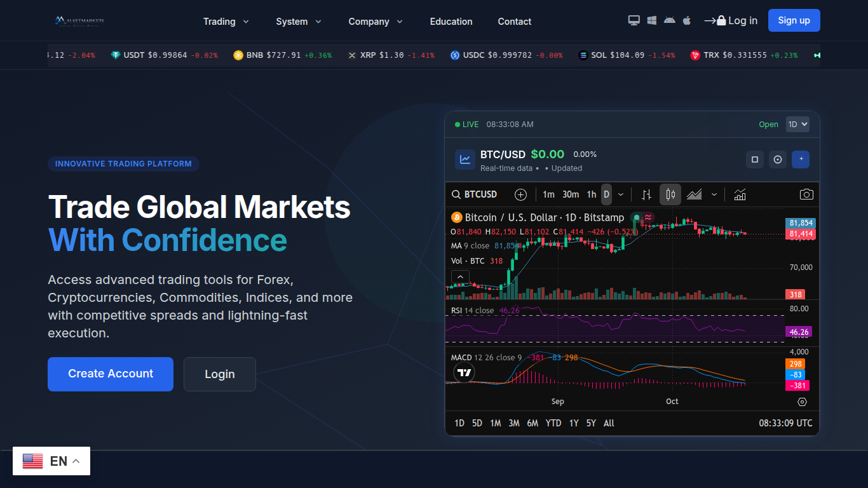Select the 6M date range
Image resolution: width=868 pixels, height=488 pixels.
[x=532, y=423]
